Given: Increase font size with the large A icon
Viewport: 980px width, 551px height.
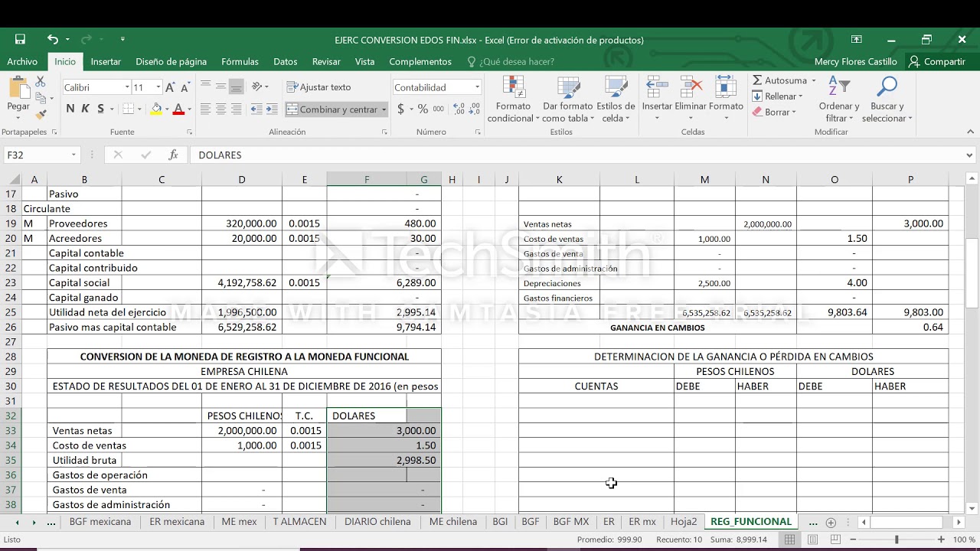Looking at the screenshot, I should pos(170,87).
